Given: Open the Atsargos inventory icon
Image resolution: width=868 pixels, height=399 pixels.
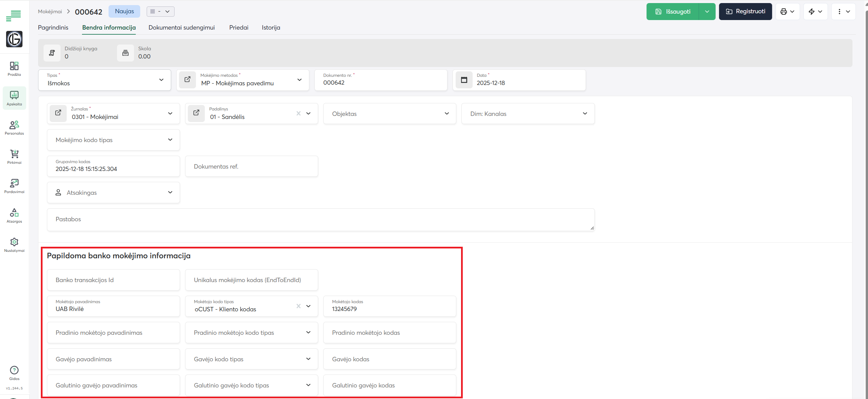Looking at the screenshot, I should coord(14,215).
